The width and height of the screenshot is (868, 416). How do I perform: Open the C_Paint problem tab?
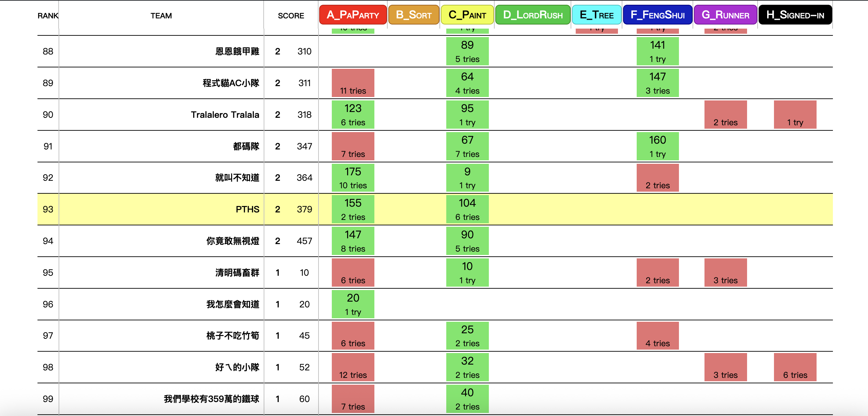point(467,15)
